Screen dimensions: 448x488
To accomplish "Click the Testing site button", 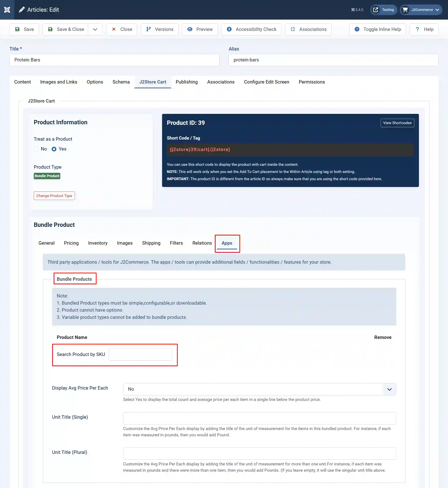I will (x=384, y=10).
